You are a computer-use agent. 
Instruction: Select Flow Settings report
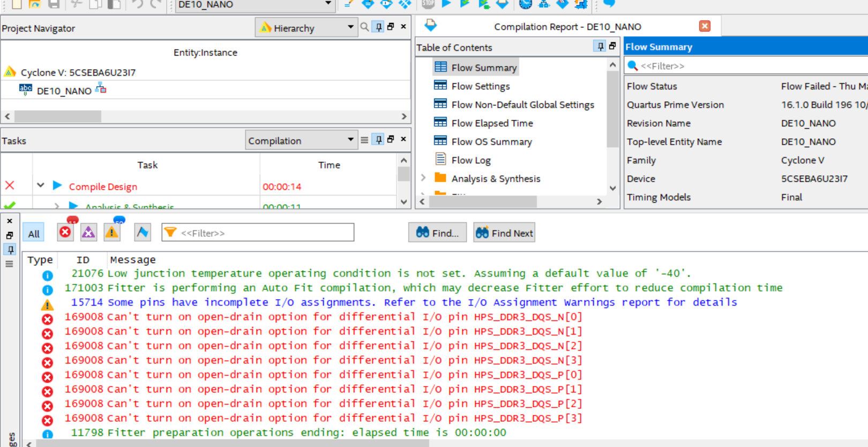[x=481, y=86]
